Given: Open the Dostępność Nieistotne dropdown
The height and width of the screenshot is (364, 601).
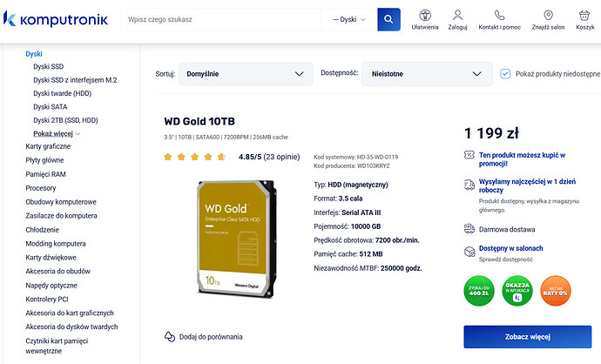Looking at the screenshot, I should point(427,73).
